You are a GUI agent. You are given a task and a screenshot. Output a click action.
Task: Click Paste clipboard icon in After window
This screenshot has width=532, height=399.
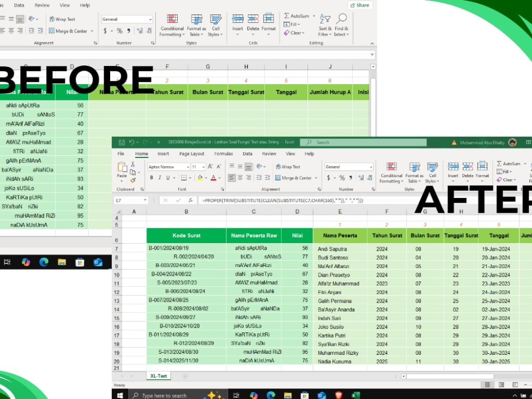click(122, 167)
